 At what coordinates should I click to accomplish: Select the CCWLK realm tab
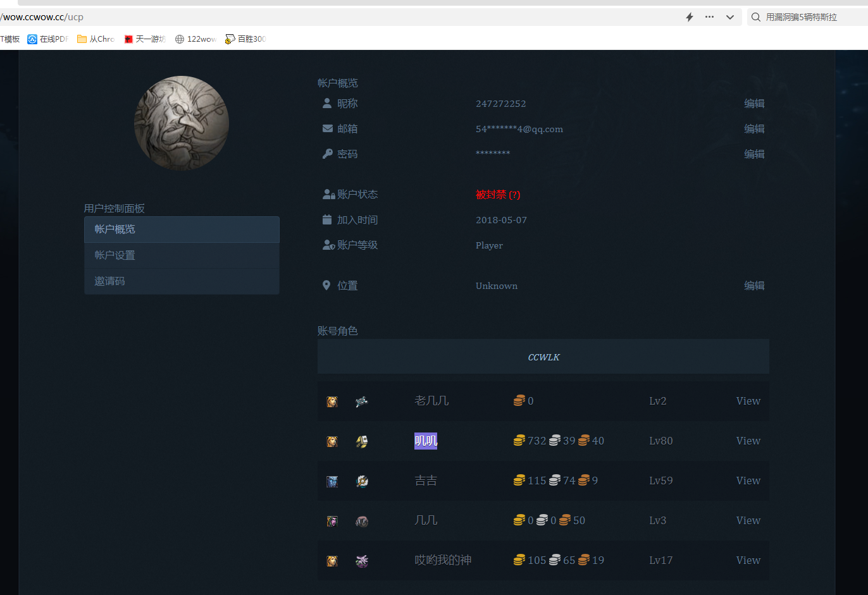(x=543, y=357)
